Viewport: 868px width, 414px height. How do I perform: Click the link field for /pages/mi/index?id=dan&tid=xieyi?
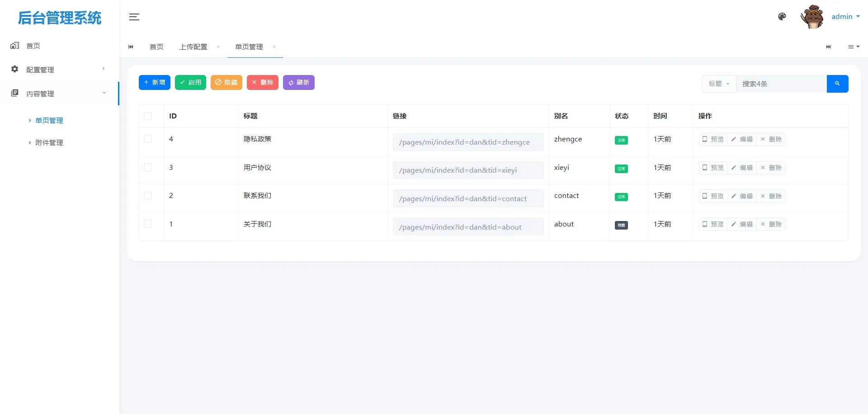(468, 170)
